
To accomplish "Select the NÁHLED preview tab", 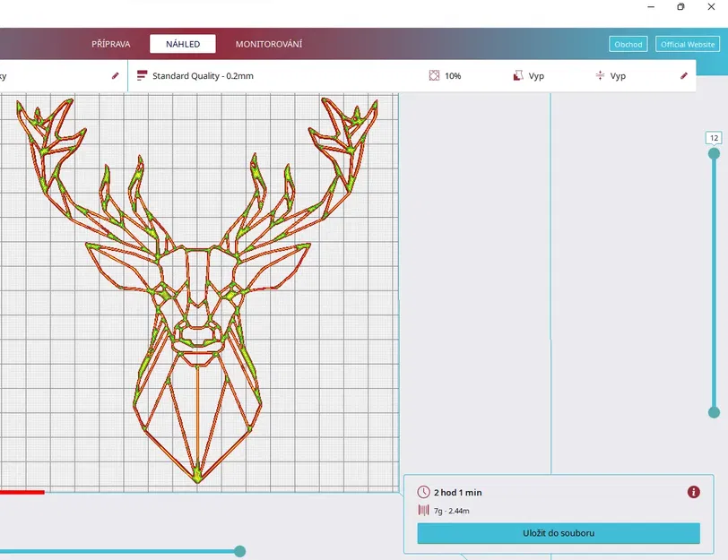I will (183, 44).
